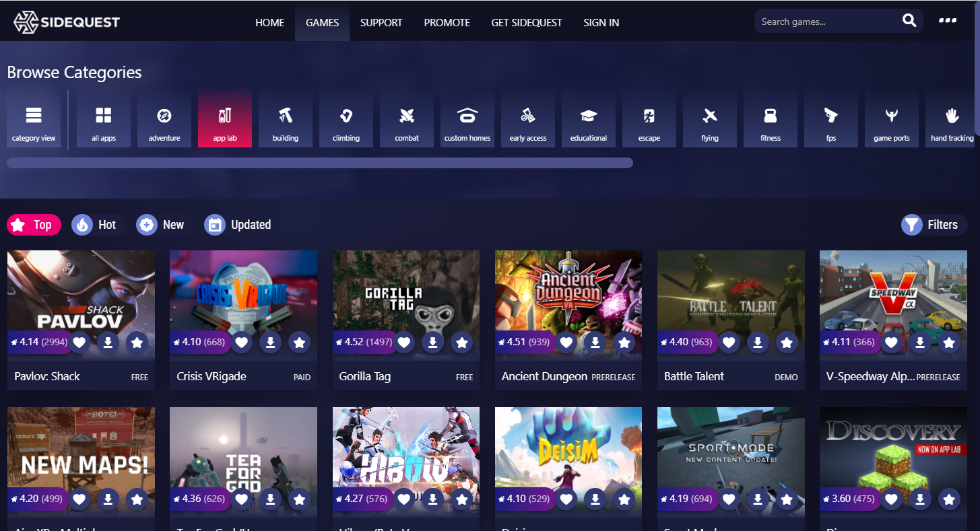Click the Pavlov: Shack title link
The width and height of the screenshot is (980, 531).
pyautogui.click(x=47, y=377)
